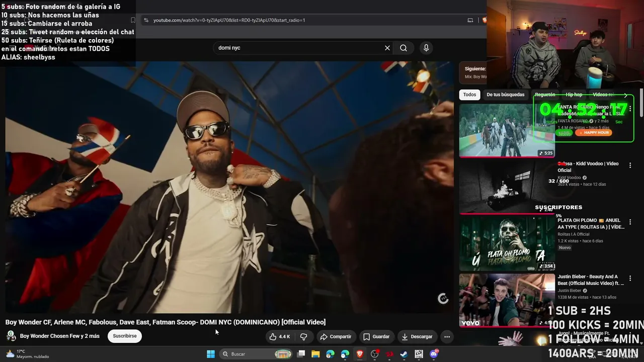Select the De tus búsquedas chip
The width and height of the screenshot is (644, 362).
point(506,95)
